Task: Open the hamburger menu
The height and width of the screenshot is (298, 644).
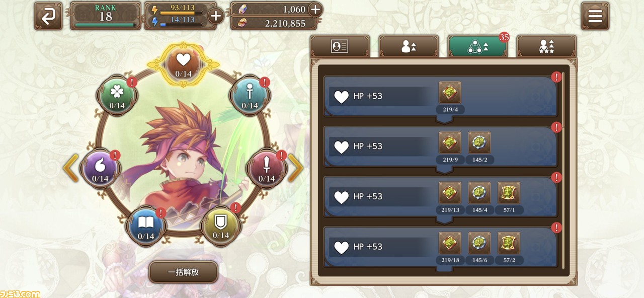Action: (x=595, y=16)
